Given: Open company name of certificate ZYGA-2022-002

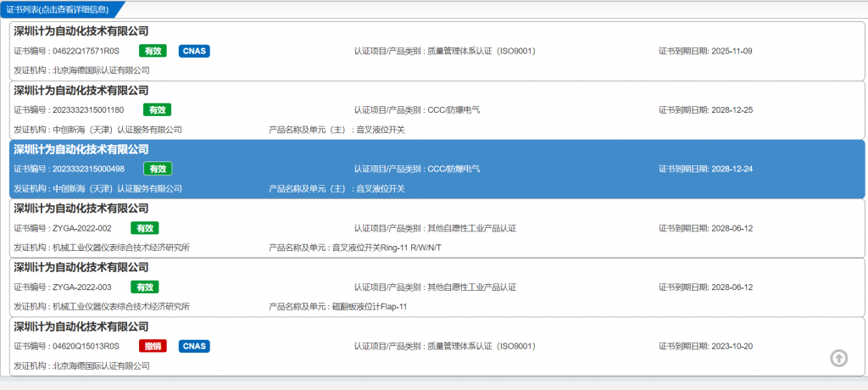Looking at the screenshot, I should point(81,209).
